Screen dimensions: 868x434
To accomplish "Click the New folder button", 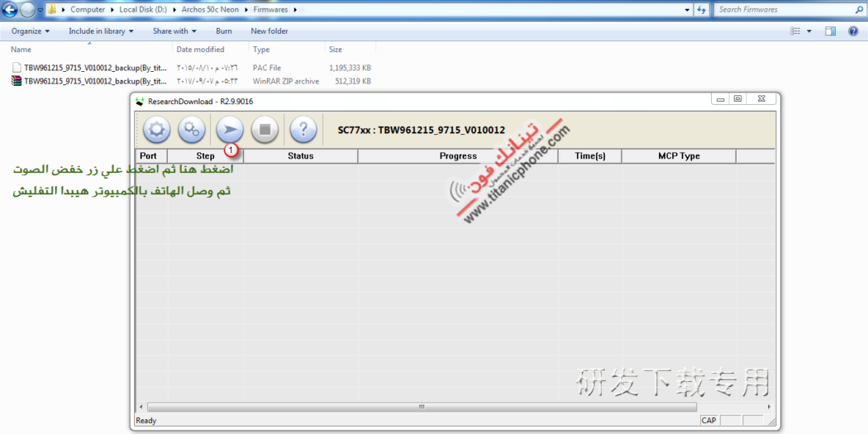I will 269,31.
